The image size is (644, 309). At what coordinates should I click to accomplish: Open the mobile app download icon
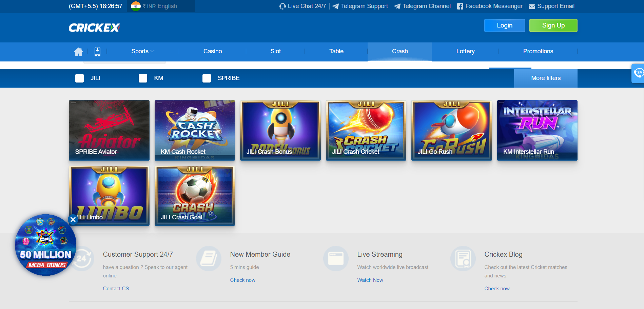coord(97,52)
